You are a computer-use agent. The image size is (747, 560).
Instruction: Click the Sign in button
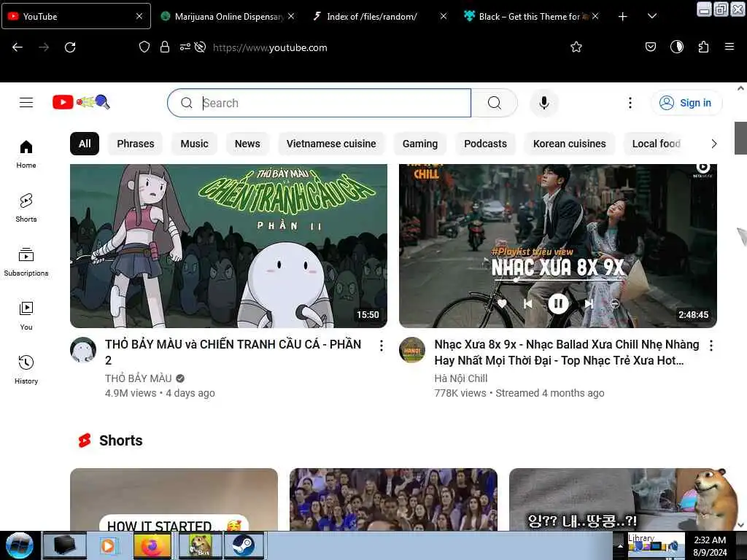point(686,103)
